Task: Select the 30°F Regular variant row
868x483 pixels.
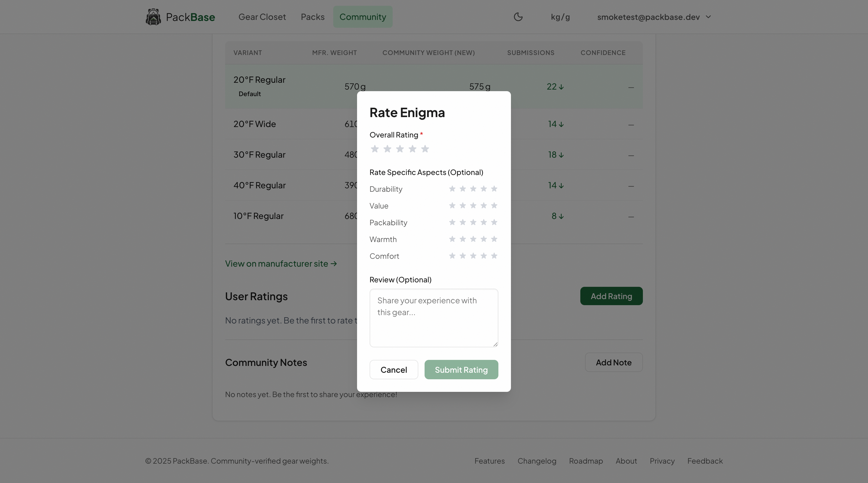Action: 434,155
